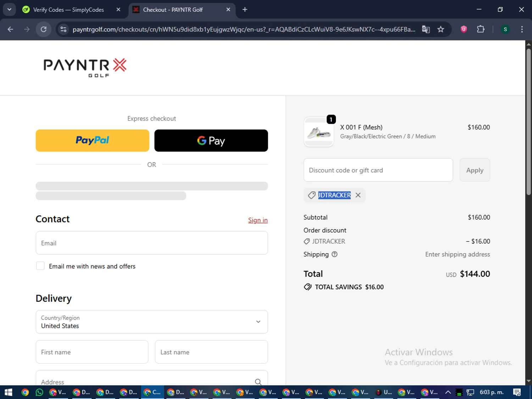
Task: Click the Discount code or gift card field
Action: click(378, 170)
